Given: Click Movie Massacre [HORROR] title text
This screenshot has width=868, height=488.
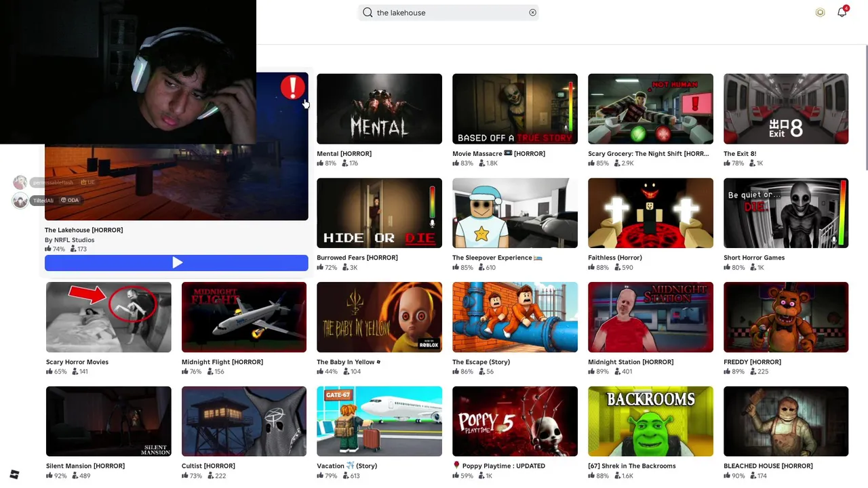Looking at the screenshot, I should [498, 154].
